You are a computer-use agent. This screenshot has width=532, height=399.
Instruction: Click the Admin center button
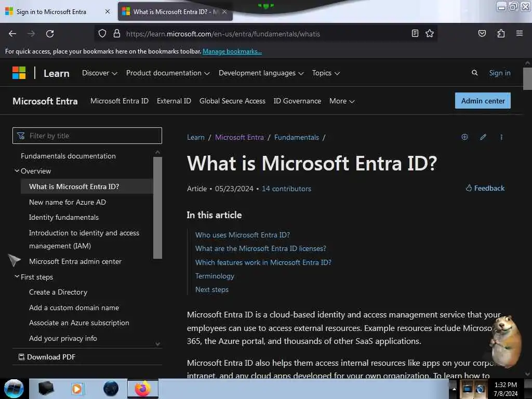(483, 101)
